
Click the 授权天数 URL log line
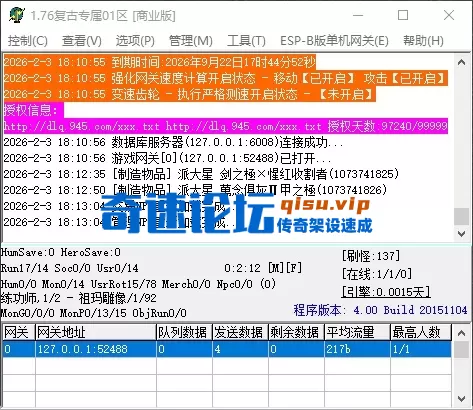tap(225, 126)
